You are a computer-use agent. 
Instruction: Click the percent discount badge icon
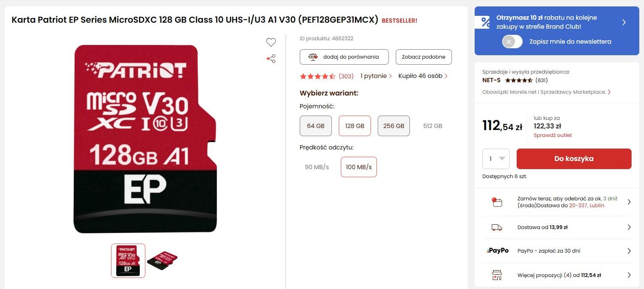click(485, 22)
